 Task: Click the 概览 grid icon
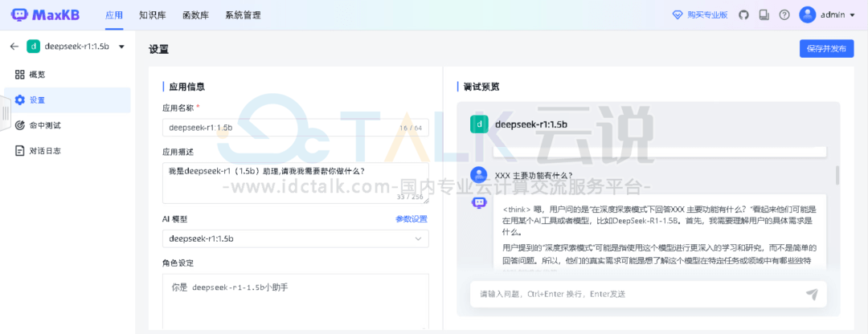(20, 75)
